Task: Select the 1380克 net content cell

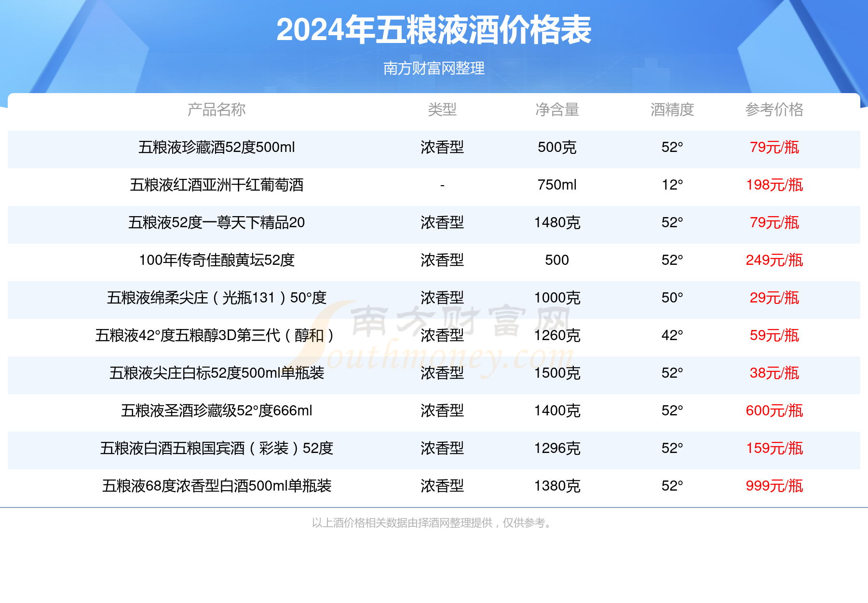Action: tap(557, 486)
